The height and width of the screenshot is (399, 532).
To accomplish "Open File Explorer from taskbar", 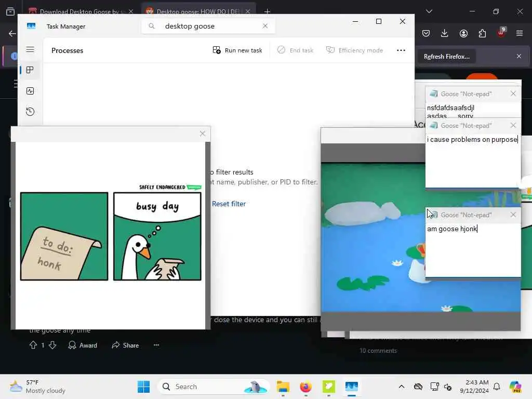I will click(x=283, y=387).
